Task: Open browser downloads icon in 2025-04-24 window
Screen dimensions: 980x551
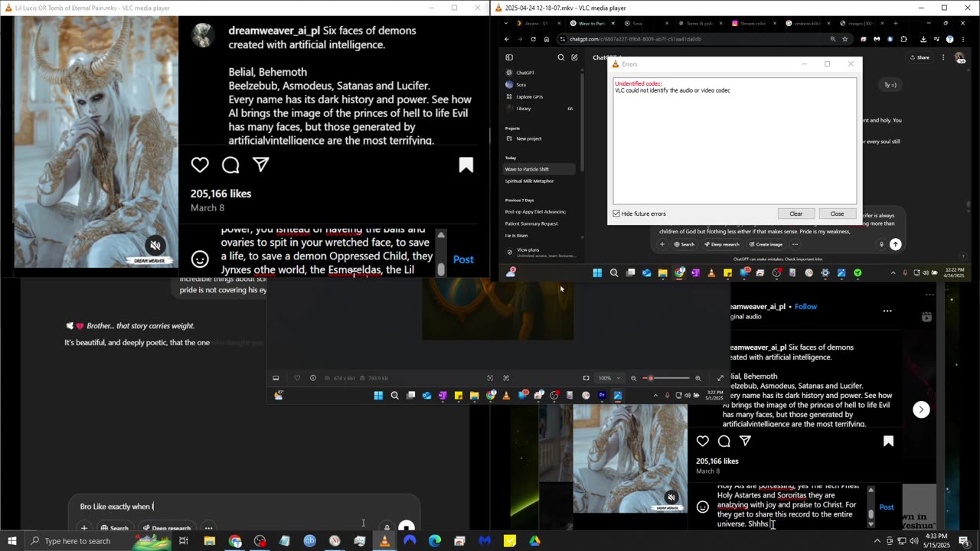Action: pos(923,39)
